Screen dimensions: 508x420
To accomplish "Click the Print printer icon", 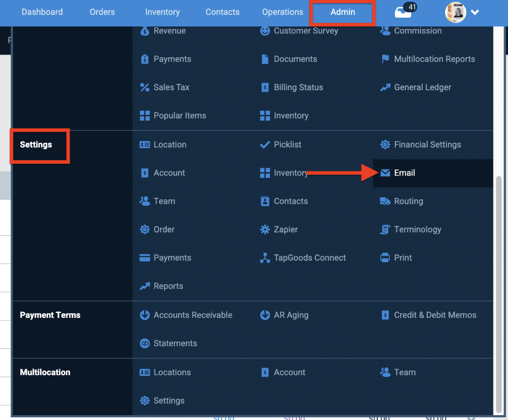I will pos(385,258).
